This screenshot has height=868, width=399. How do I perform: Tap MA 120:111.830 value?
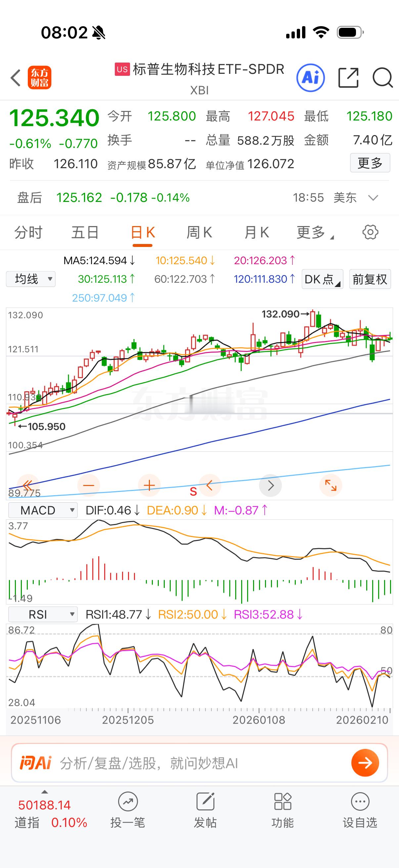click(x=264, y=279)
